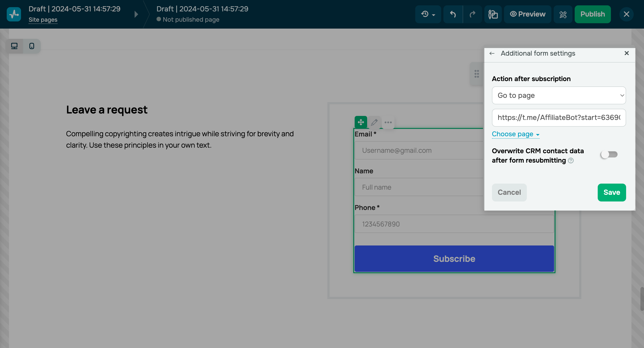Switch to desktop view icon
The image size is (644, 348).
pyautogui.click(x=14, y=46)
